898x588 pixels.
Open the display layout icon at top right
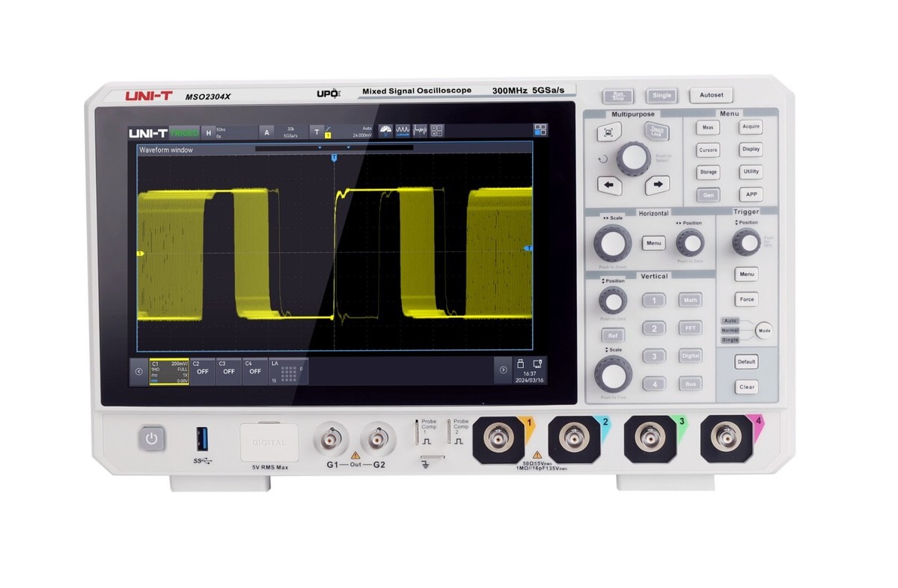tap(540, 130)
